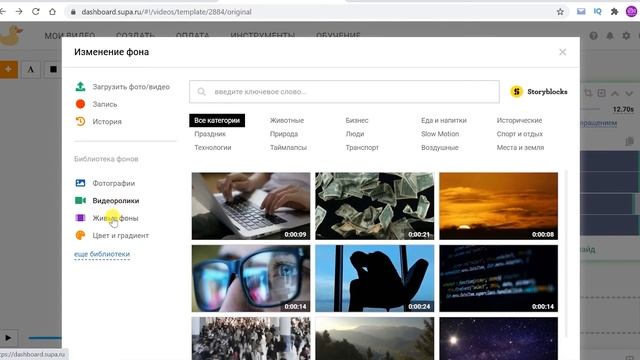Viewport: 640px width, 360px height.
Task: Select the Исторические category
Action: pos(519,120)
